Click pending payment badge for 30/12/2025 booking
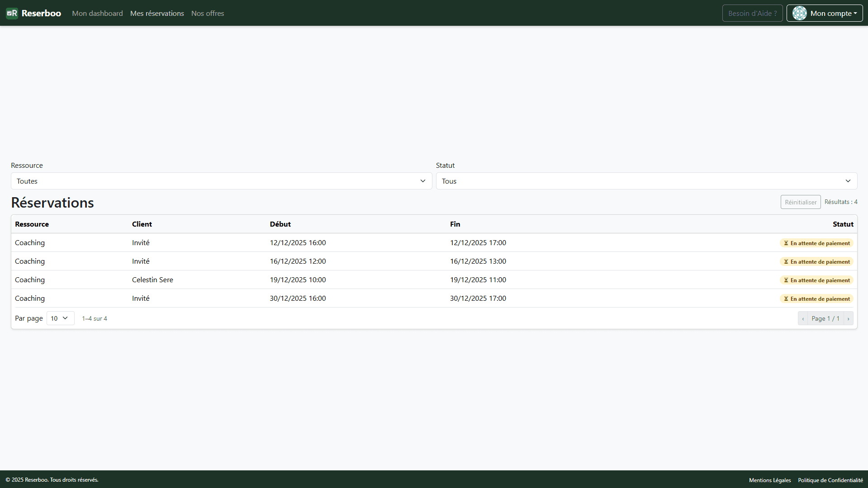 coord(816,299)
